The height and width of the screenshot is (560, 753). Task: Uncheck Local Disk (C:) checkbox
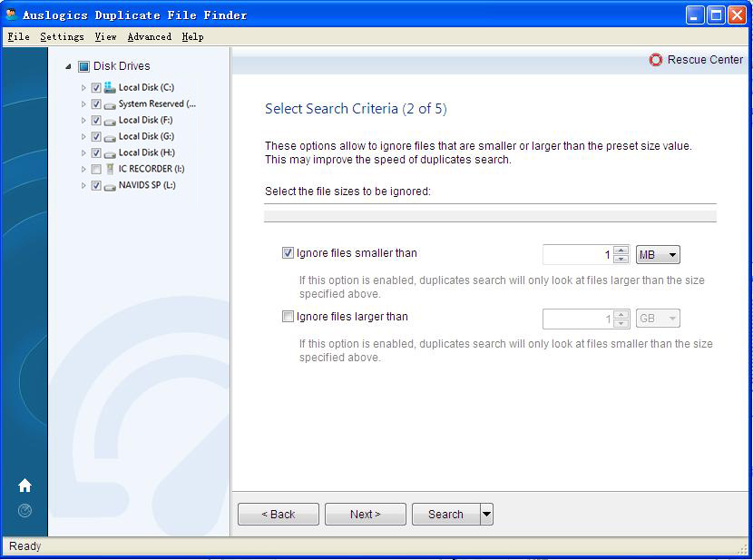(96, 88)
